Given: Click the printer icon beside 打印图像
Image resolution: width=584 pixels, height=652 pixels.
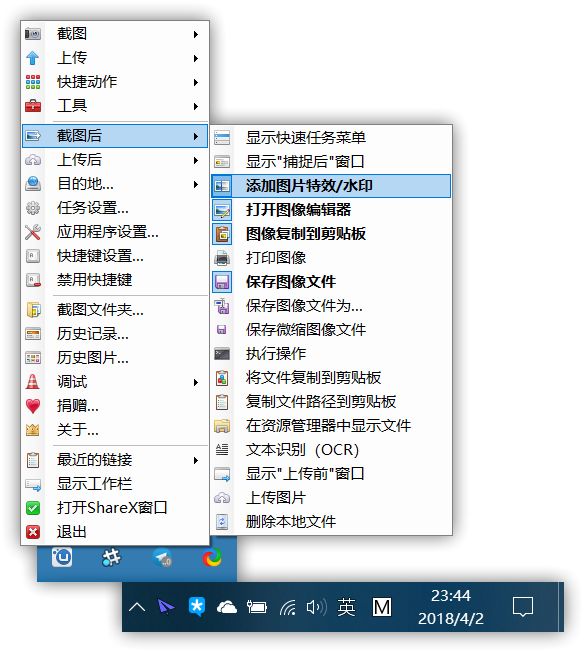Looking at the screenshot, I should (222, 258).
